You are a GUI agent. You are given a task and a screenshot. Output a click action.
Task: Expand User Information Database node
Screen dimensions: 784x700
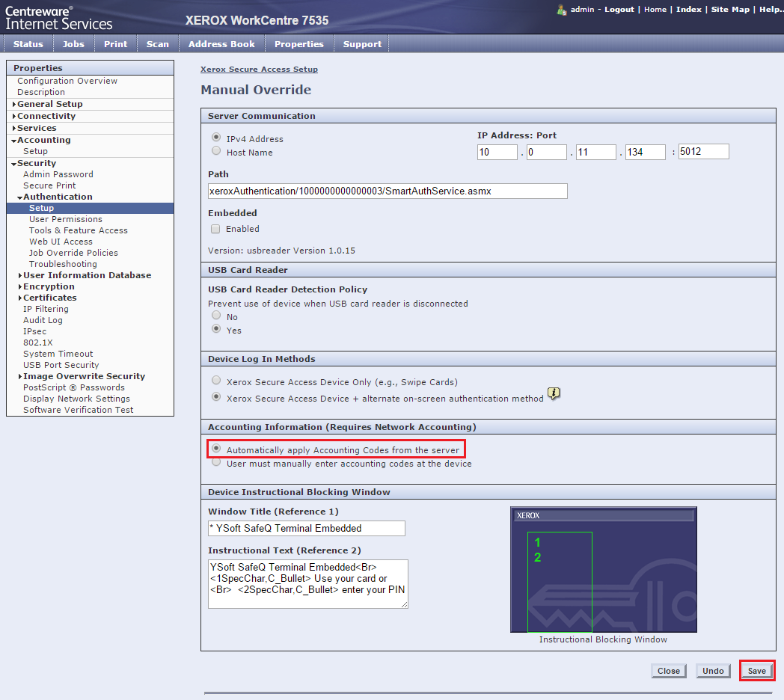pyautogui.click(x=20, y=275)
